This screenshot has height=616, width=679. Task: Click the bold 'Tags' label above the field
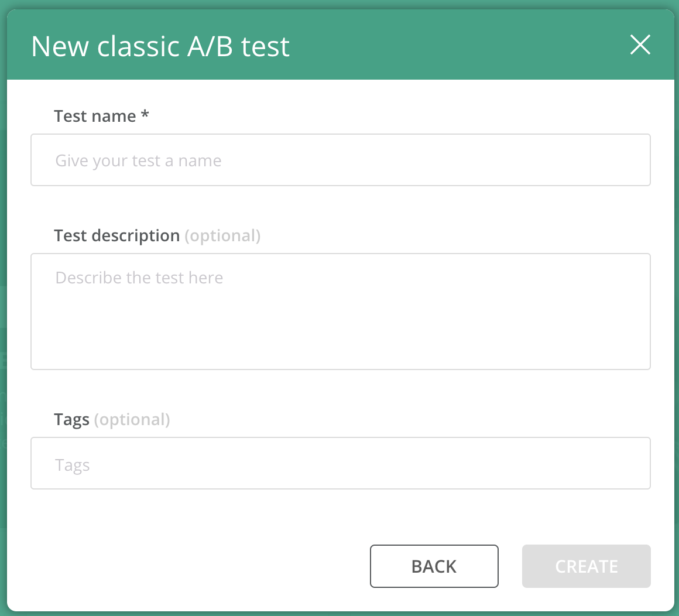71,420
